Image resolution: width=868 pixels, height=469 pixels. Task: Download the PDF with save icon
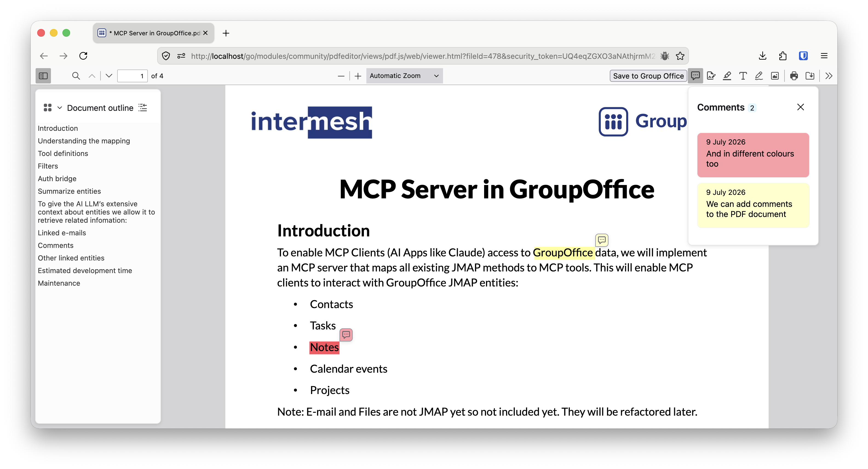(x=810, y=76)
